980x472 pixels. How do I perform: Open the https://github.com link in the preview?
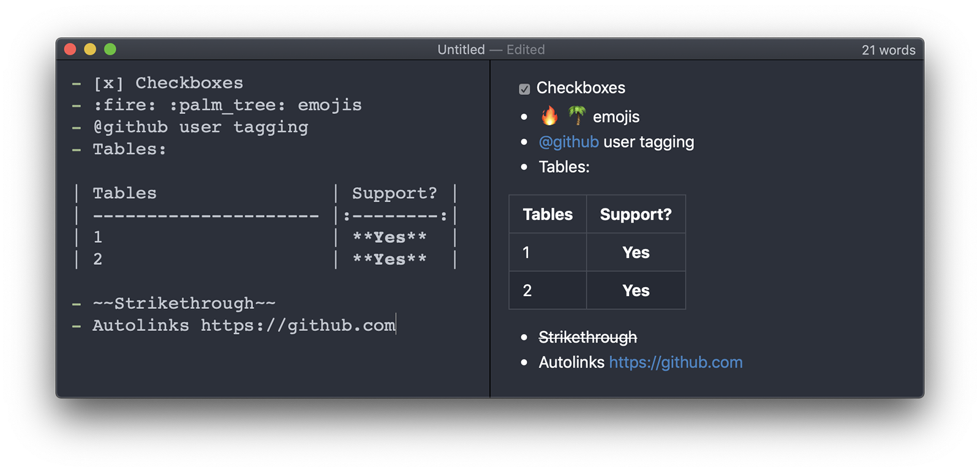[x=676, y=362]
